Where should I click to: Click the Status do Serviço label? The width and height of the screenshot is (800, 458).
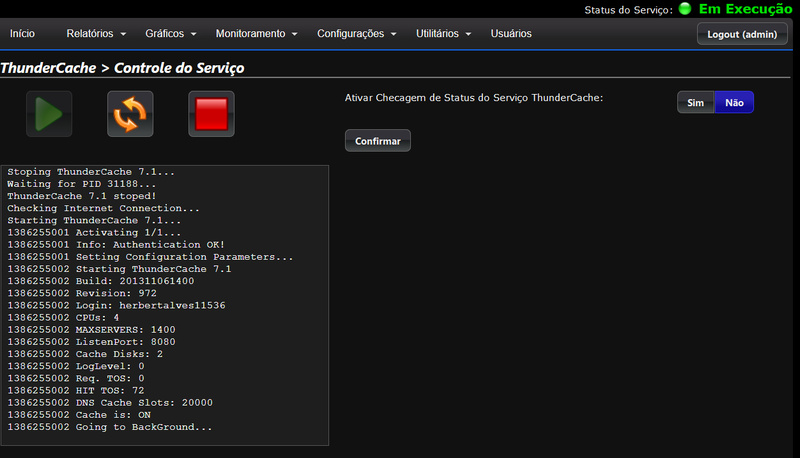pyautogui.click(x=628, y=10)
